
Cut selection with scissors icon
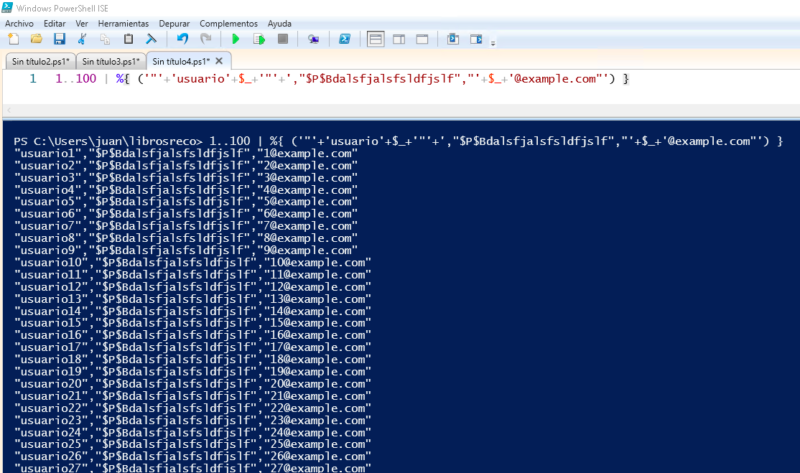(x=82, y=39)
